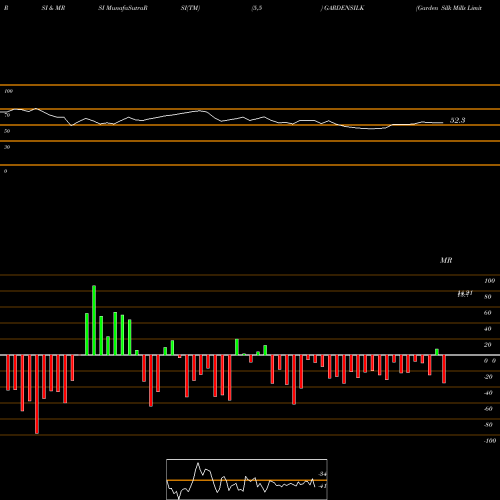This screenshot has height=500, width=500.
Task: Click the 50 level label on RSI axis
Action: pos(7,131)
